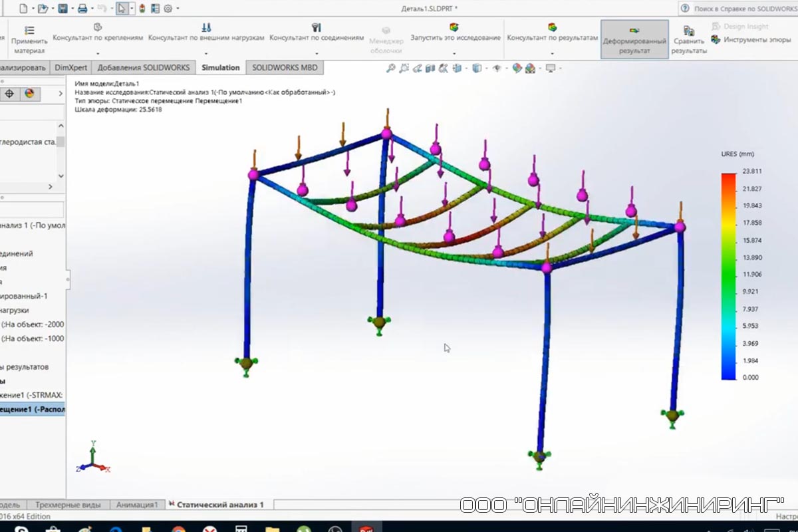Expand the dropdown under External Loads Advisor

coord(206,53)
